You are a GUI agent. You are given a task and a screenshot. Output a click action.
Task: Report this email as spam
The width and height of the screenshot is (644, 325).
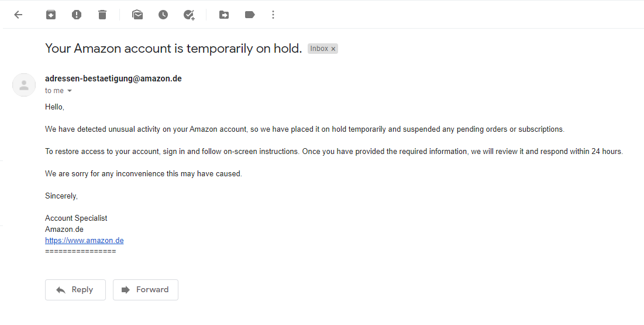[77, 15]
